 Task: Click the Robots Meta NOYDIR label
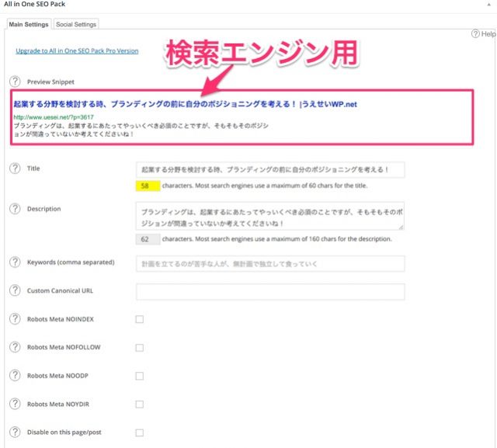pos(58,405)
